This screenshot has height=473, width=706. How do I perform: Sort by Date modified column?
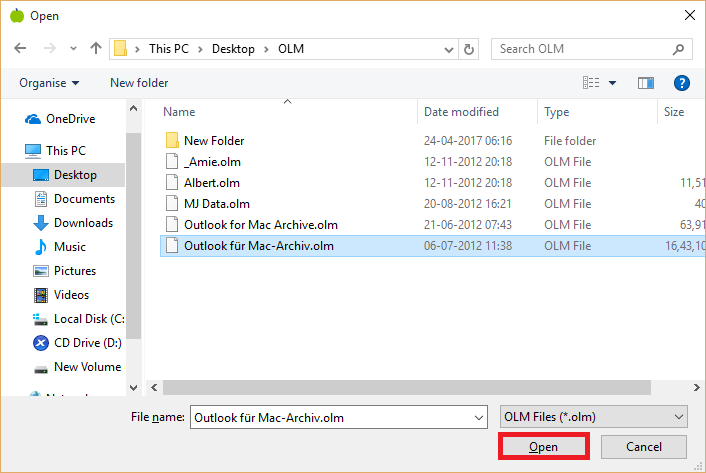click(461, 112)
